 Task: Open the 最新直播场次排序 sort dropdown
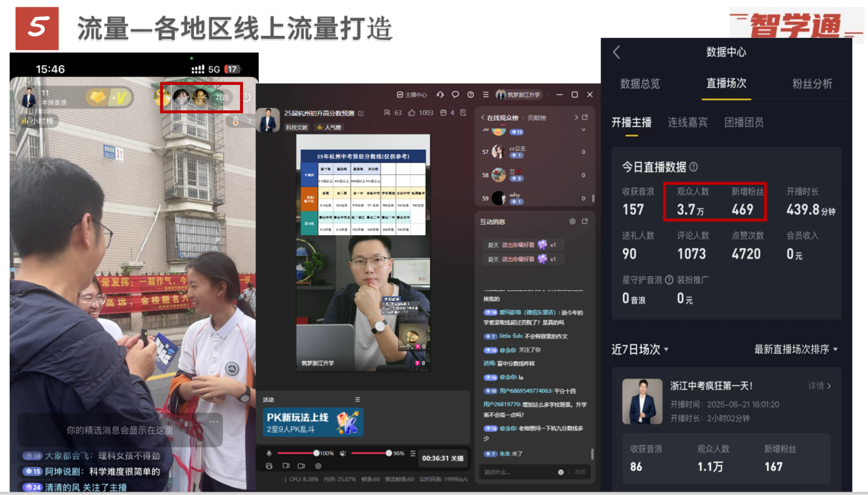(x=796, y=349)
